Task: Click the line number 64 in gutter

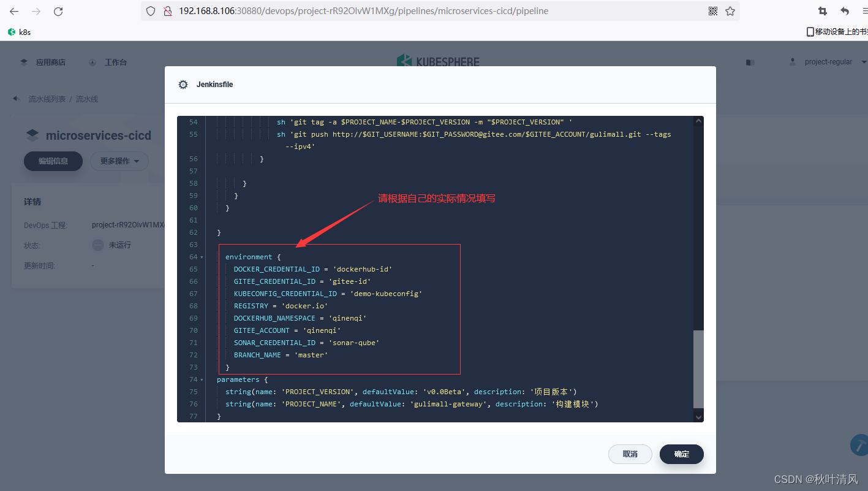Action: [x=194, y=257]
